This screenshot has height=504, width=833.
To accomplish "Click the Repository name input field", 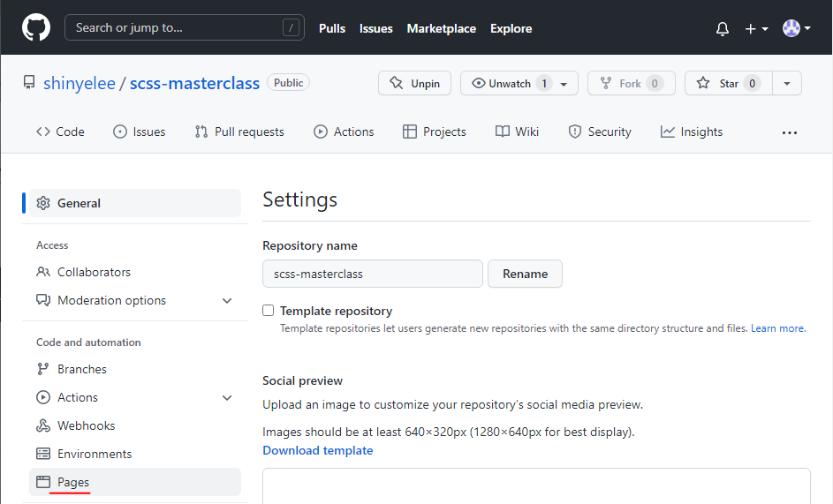I will click(x=373, y=274).
